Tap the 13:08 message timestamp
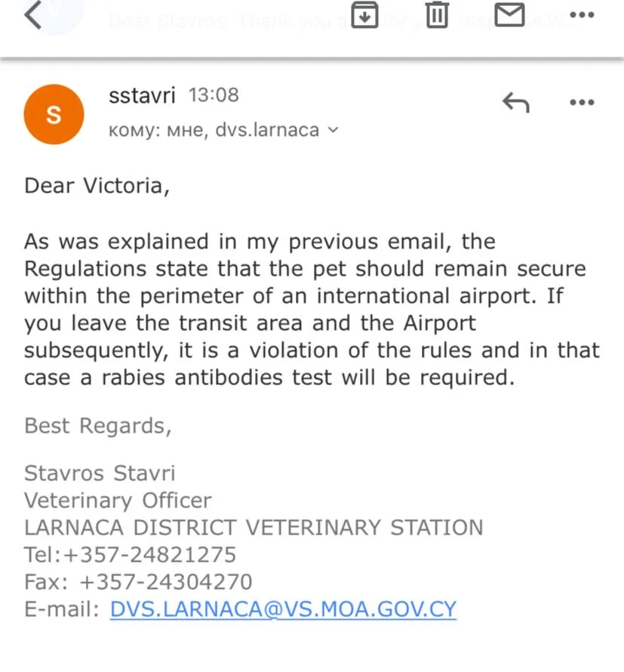624x672 pixels. 214,95
